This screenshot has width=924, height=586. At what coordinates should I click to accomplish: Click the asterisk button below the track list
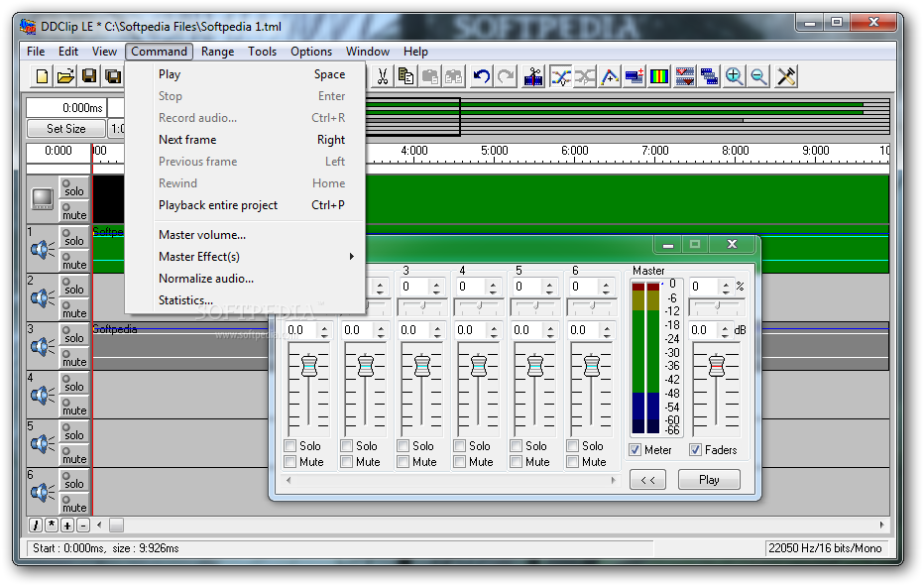(x=52, y=526)
